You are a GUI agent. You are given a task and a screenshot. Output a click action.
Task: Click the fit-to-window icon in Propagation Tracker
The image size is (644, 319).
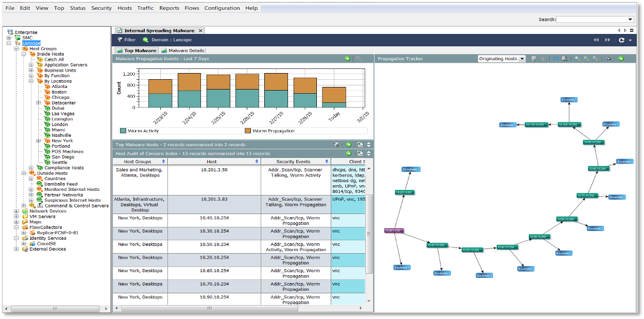(565, 59)
